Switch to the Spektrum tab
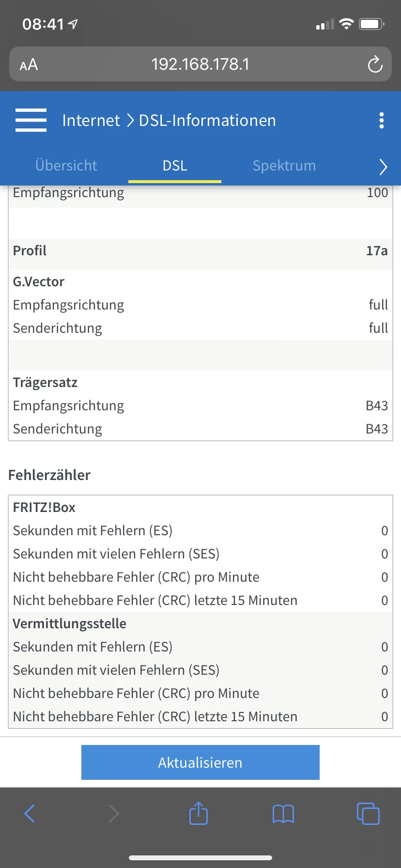Screen dimensions: 401x868 click(x=284, y=166)
